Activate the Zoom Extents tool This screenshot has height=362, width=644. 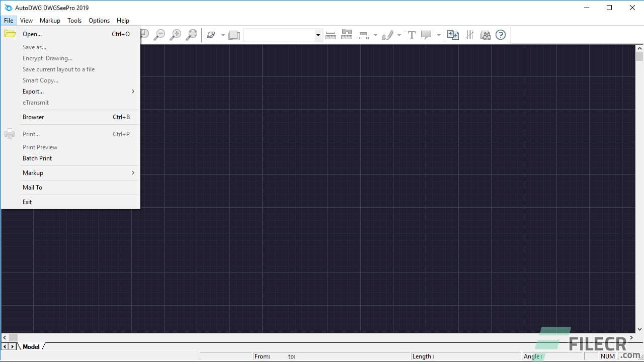[192, 35]
